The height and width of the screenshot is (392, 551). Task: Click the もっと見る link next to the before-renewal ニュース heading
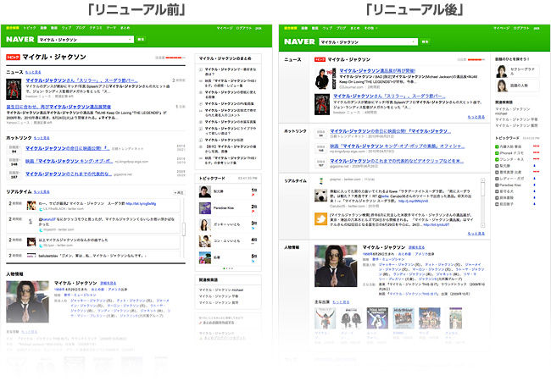click(33, 72)
